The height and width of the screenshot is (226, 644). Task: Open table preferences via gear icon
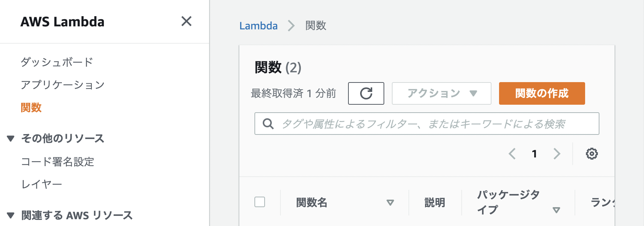592,154
